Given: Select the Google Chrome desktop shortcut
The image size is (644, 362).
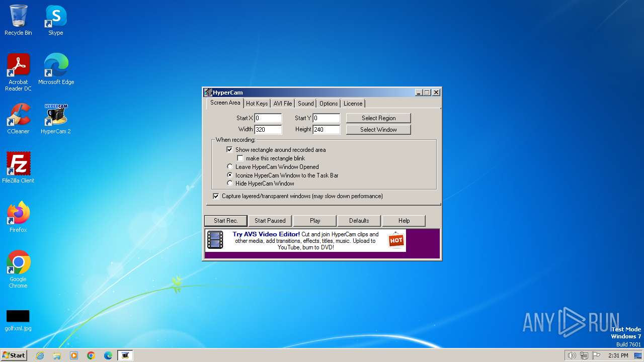Looking at the screenshot, I should (x=18, y=269).
